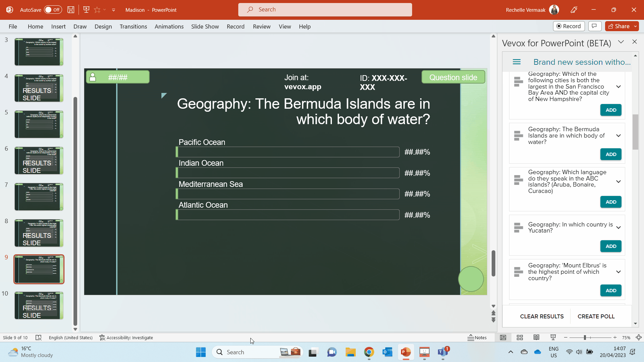Expand the Bermuda Islands question chevron
The image size is (644, 362).
tap(618, 136)
